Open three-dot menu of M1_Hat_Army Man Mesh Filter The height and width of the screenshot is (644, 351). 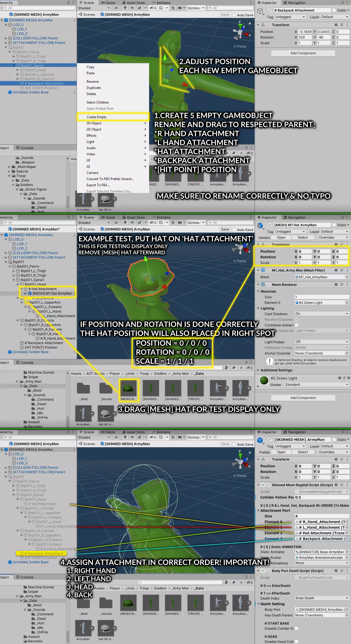[x=347, y=270]
